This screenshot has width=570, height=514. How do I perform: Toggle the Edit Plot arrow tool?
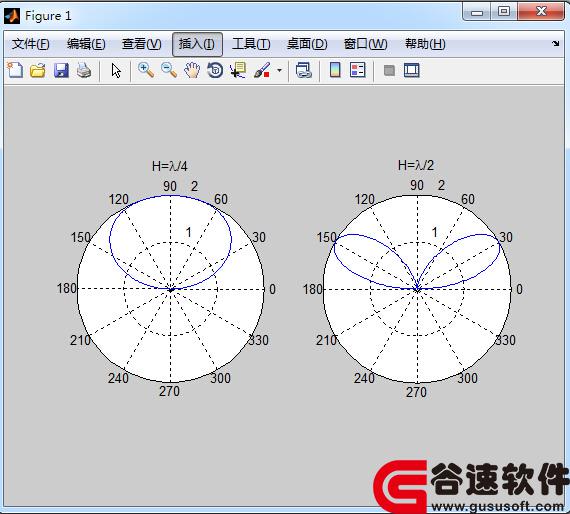116,70
